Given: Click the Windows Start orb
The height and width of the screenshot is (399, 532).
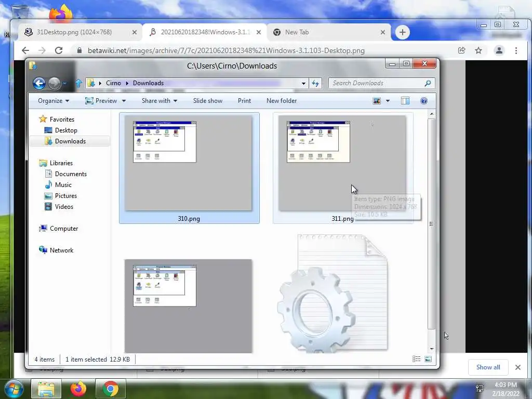Looking at the screenshot, I should (x=14, y=389).
